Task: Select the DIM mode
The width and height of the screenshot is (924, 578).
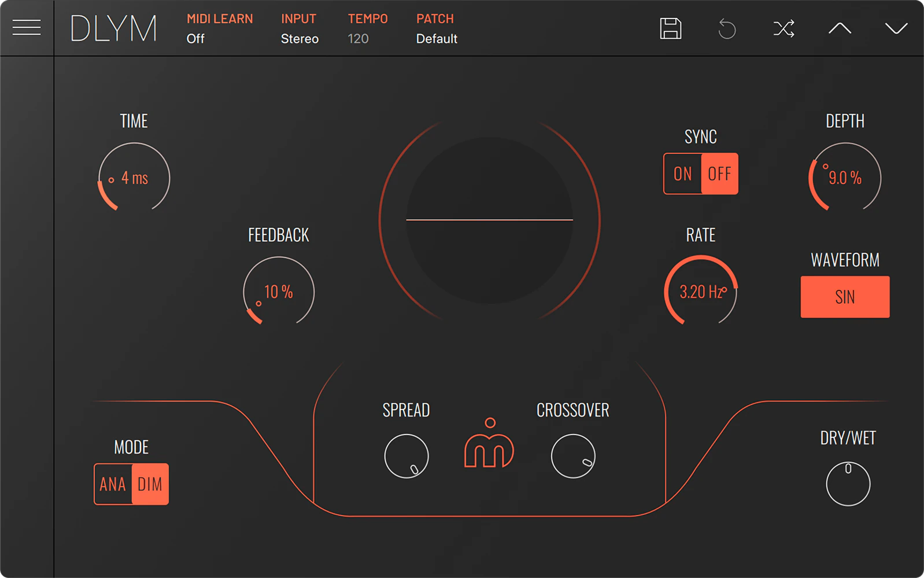Action: tap(150, 484)
